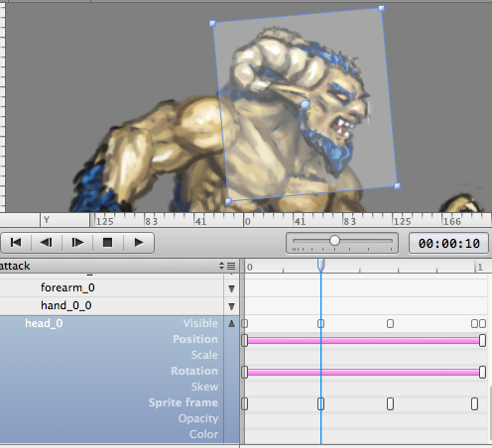Viewport: 492px width, 448px height.
Task: Select the head_0 node row
Action: click(x=44, y=323)
